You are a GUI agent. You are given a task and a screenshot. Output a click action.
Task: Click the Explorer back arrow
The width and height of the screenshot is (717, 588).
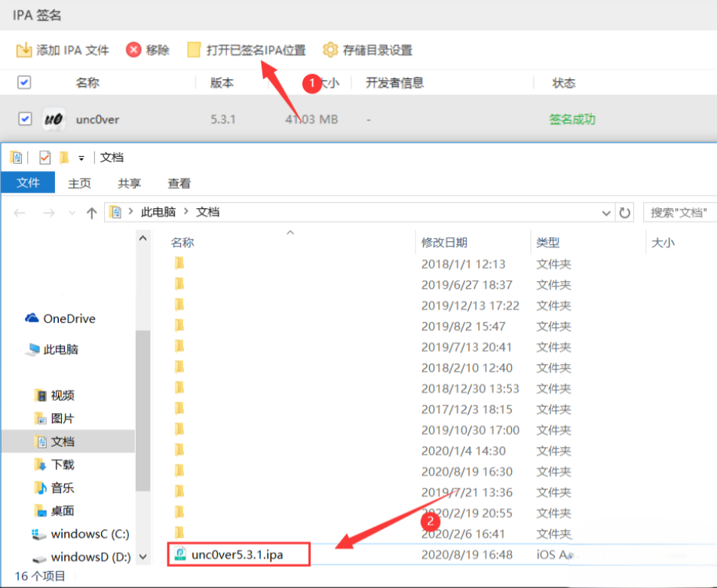(x=20, y=213)
